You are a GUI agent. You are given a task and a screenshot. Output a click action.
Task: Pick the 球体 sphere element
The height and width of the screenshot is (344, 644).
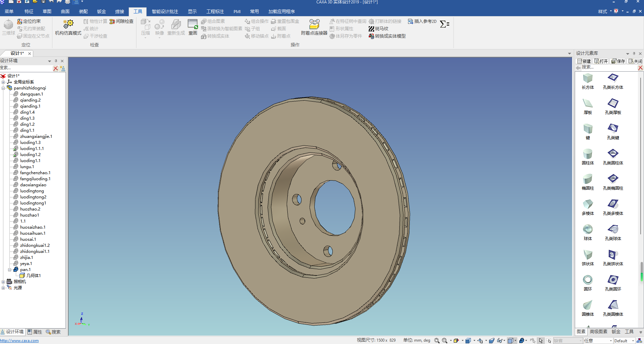(x=588, y=233)
